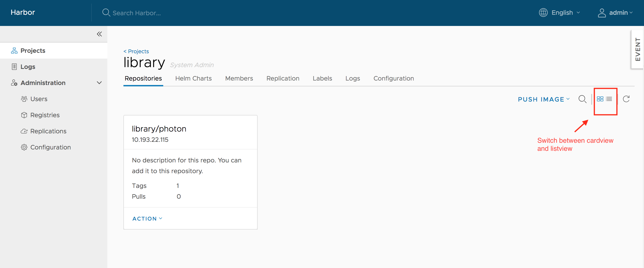This screenshot has width=644, height=268.
Task: Switch to list view for repositories
Action: pos(609,99)
